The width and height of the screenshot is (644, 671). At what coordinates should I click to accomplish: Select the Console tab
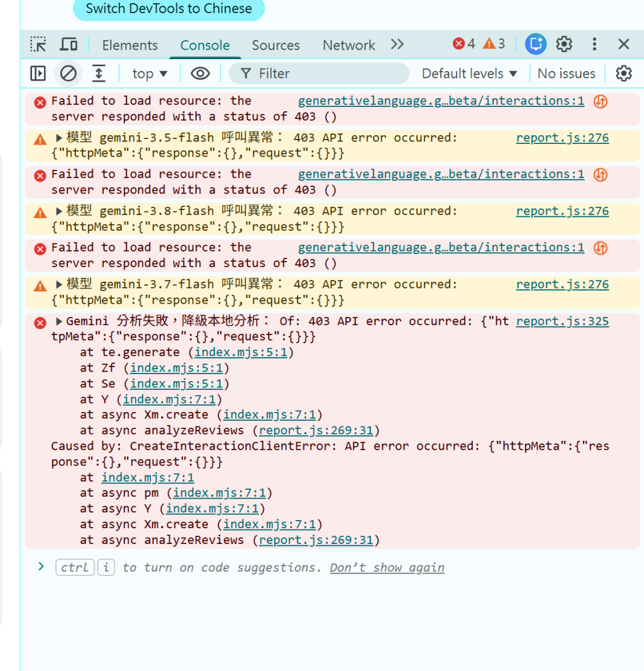(205, 45)
